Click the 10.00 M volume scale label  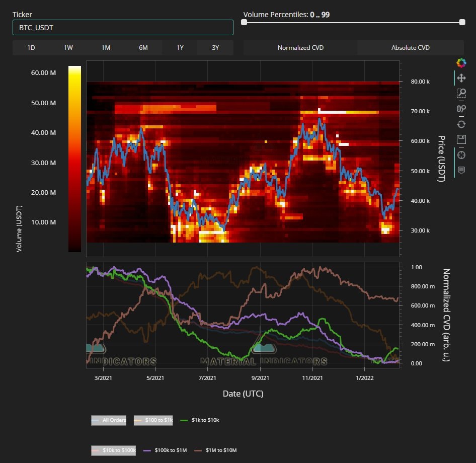(43, 222)
